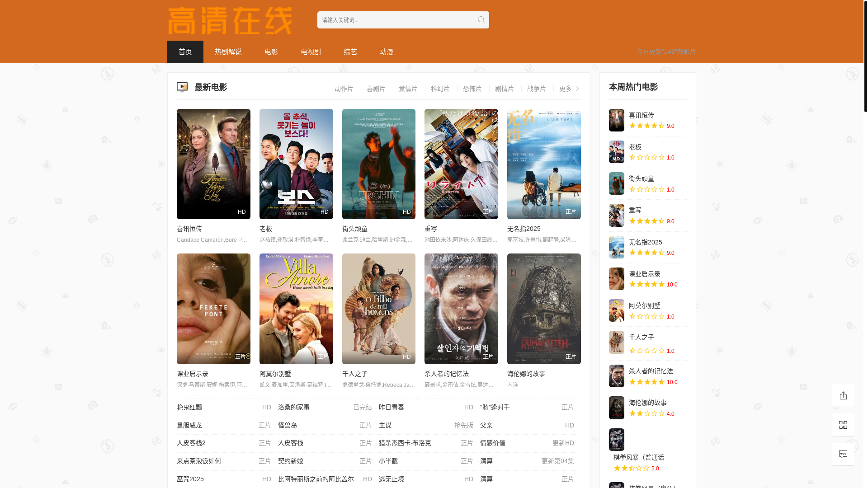Filter by 喜剧片 category

point(376,89)
